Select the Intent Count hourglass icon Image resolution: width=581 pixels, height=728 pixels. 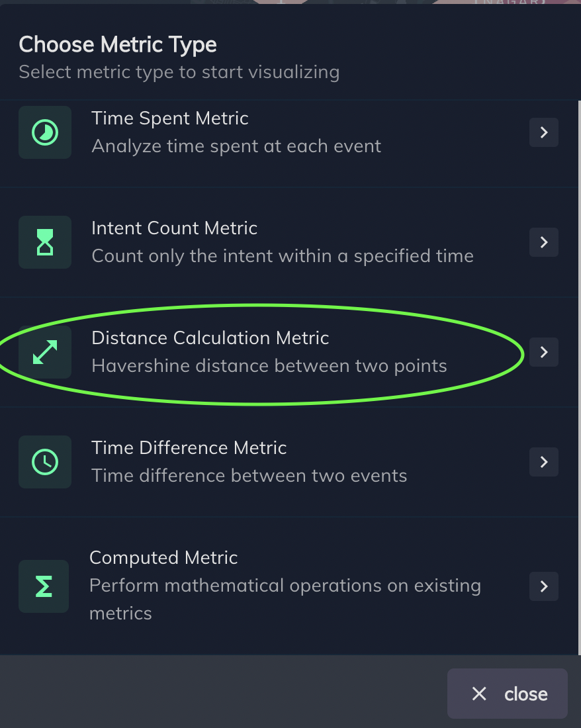45,242
